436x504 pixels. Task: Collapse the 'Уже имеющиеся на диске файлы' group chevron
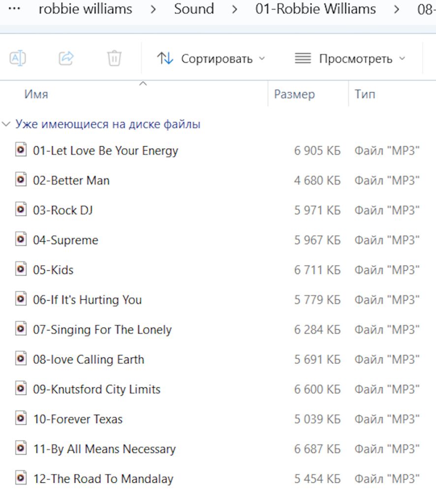click(x=6, y=124)
